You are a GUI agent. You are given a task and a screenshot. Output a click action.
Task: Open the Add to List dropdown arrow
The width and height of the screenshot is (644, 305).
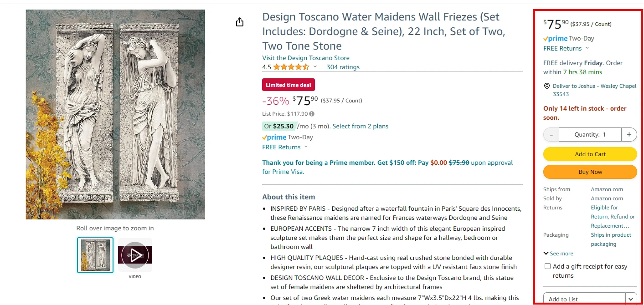[631, 299]
